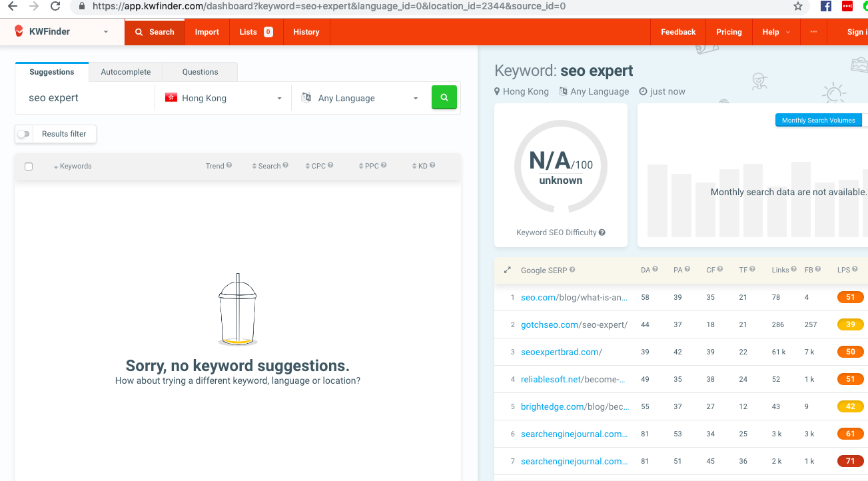
Task: Open the Hong Kong location dropdown
Action: [222, 98]
